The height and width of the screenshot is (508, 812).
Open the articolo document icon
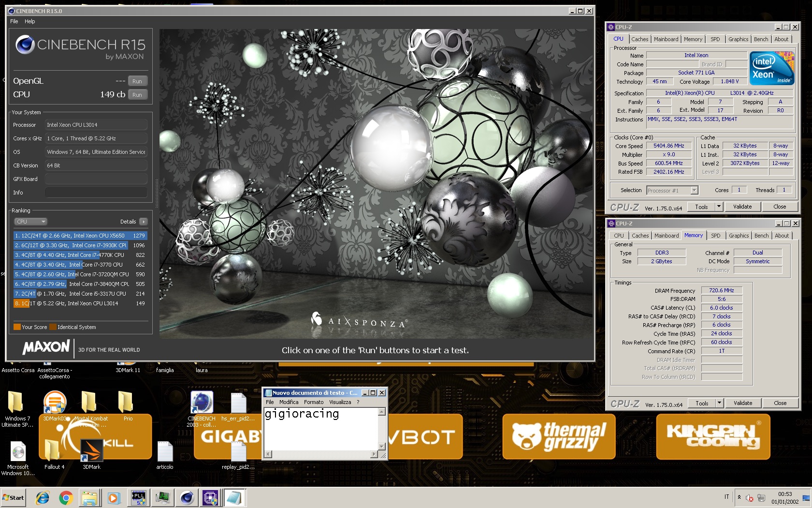(165, 455)
